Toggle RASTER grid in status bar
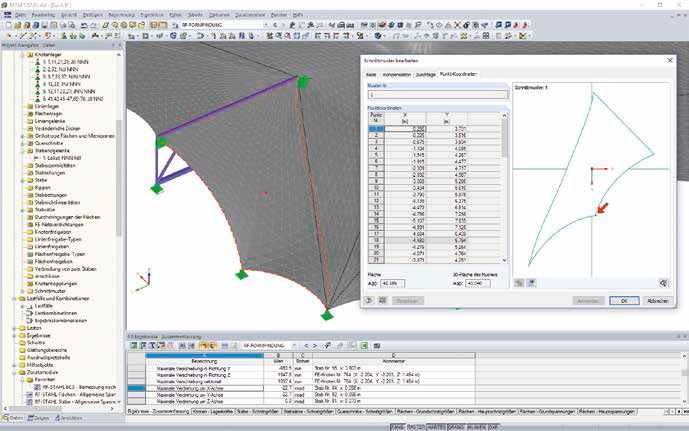 point(416,427)
